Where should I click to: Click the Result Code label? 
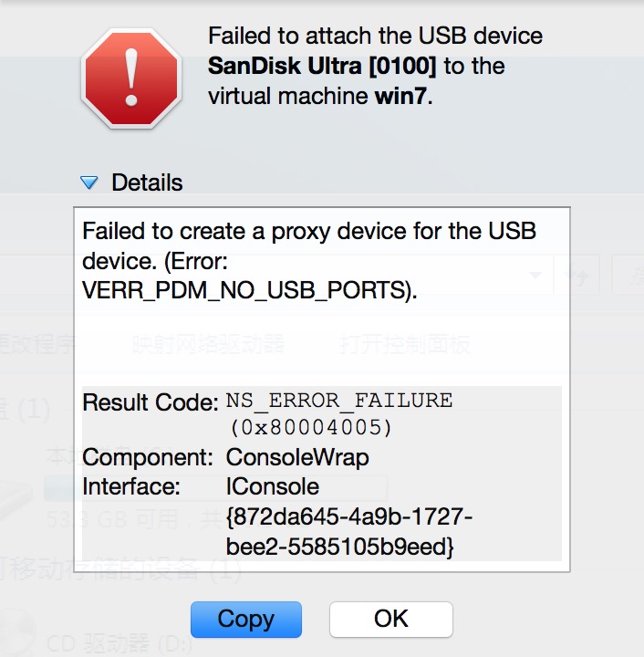click(151, 401)
